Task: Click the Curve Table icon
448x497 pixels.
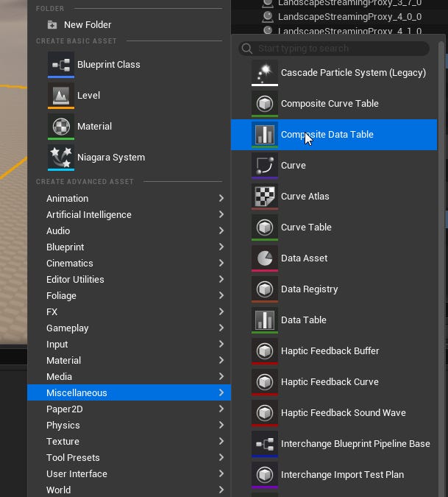Action: click(265, 228)
